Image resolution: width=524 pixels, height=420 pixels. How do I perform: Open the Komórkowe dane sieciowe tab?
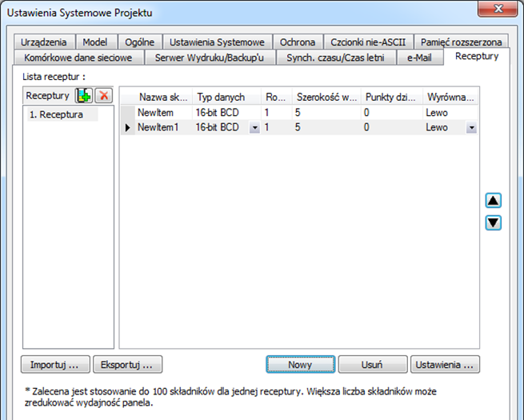78,58
